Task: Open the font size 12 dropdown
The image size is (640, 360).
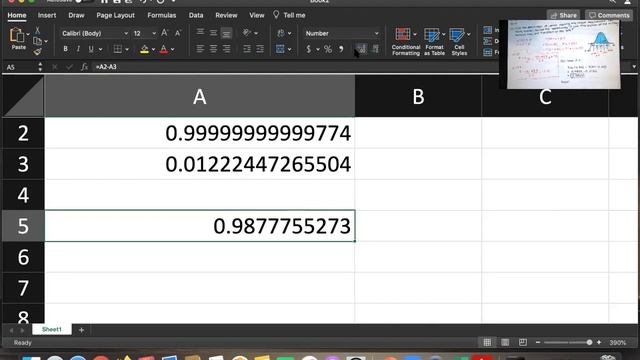Action: tap(144, 33)
